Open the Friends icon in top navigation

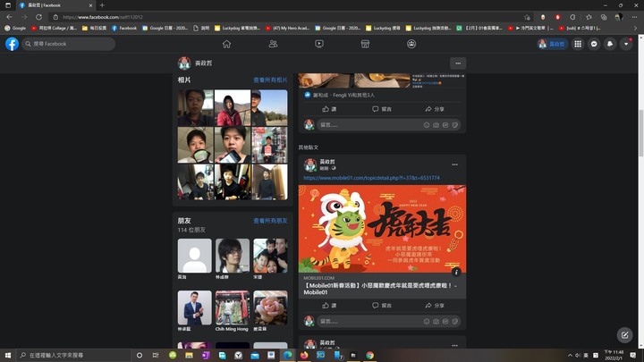273,44
